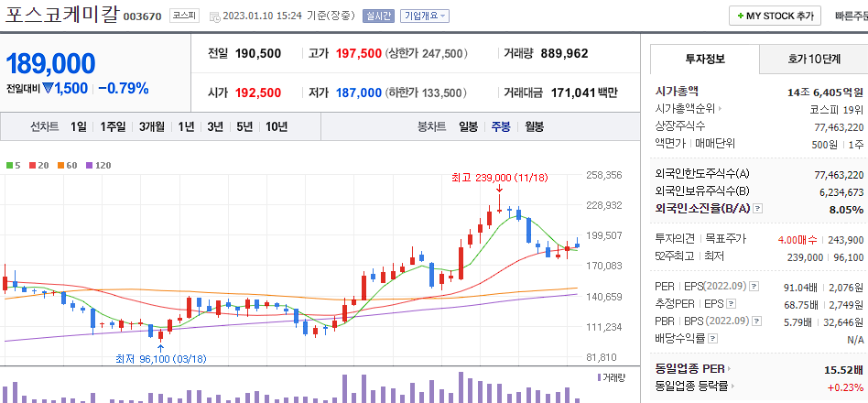Toggle the 실시간 real-time badge
The height and width of the screenshot is (403, 868).
[378, 16]
